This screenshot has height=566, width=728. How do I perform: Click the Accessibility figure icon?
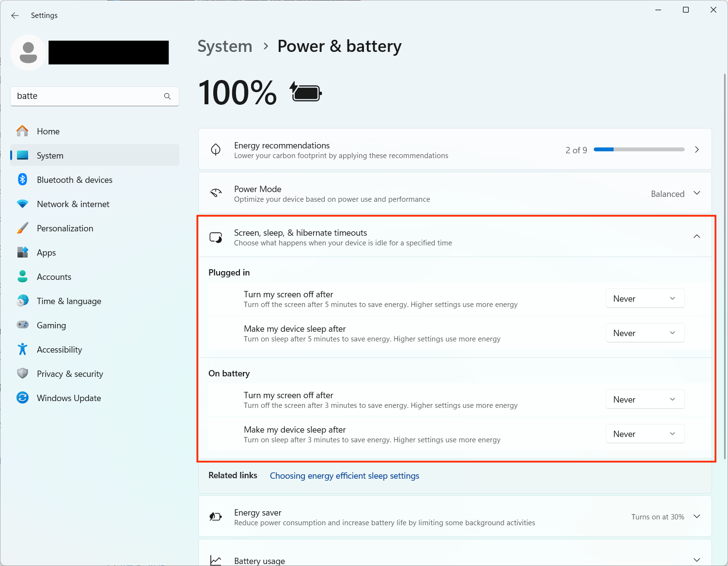pos(22,349)
